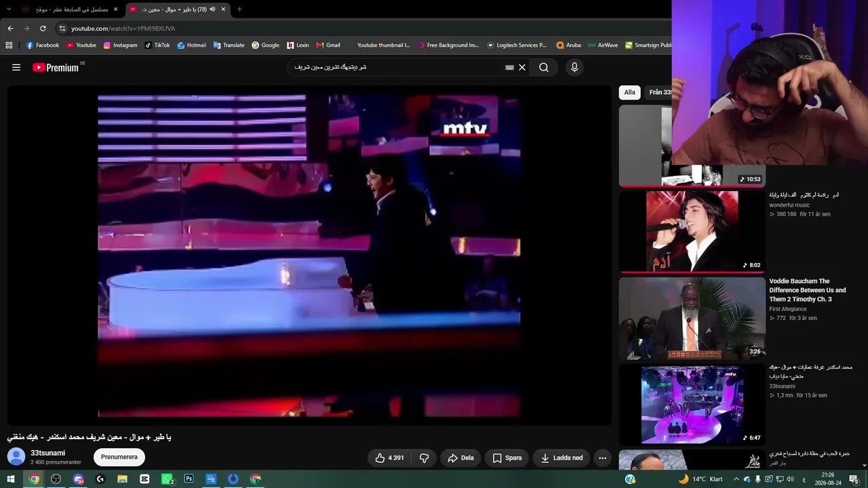Open the AirWave bookmark
The width and height of the screenshot is (868, 488).
[603, 45]
